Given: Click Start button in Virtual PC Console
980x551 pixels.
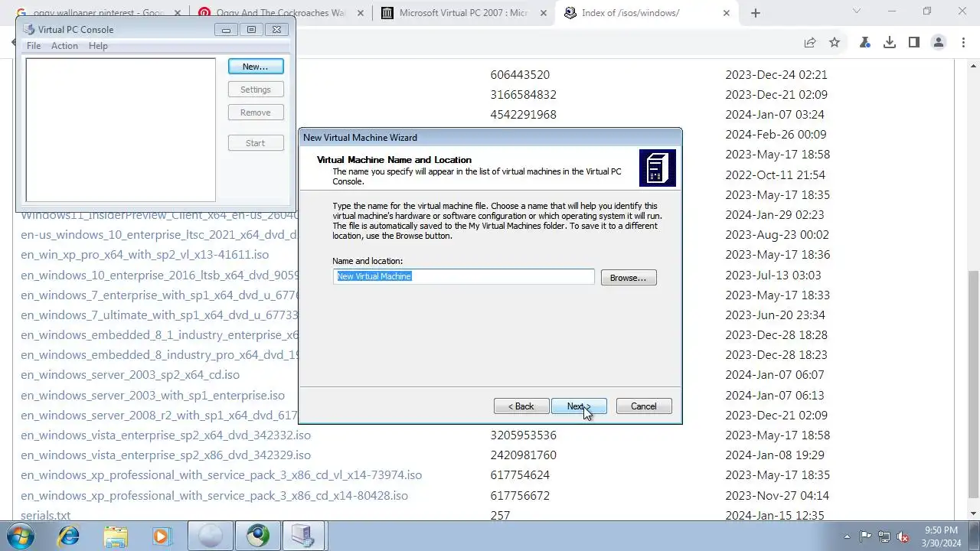Looking at the screenshot, I should pyautogui.click(x=256, y=143).
